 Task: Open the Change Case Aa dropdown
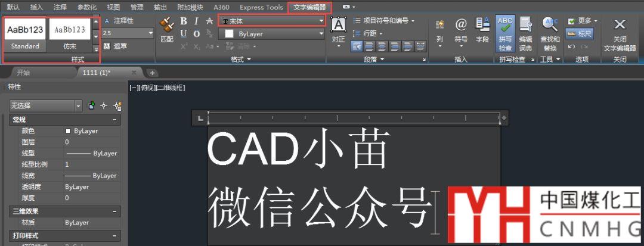pos(212,46)
